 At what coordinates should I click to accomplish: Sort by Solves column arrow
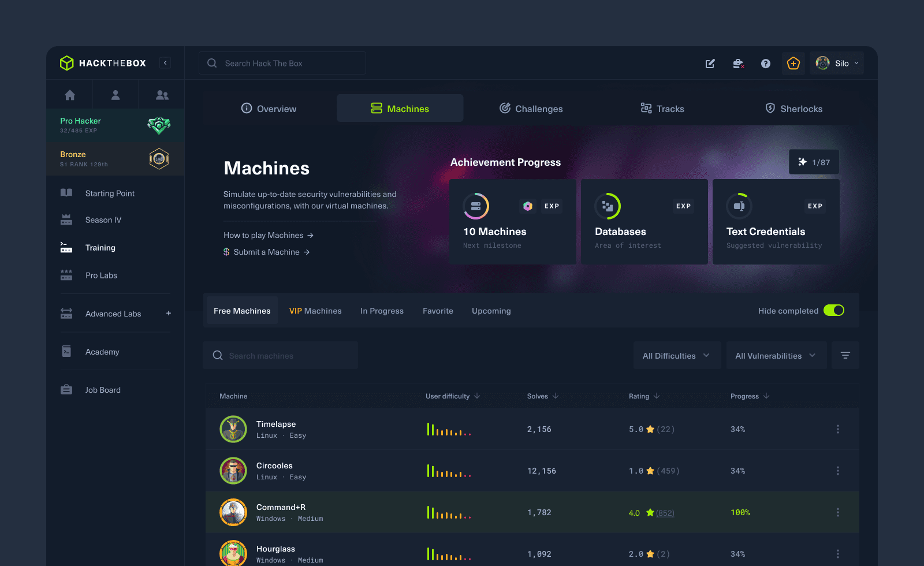coord(556,396)
